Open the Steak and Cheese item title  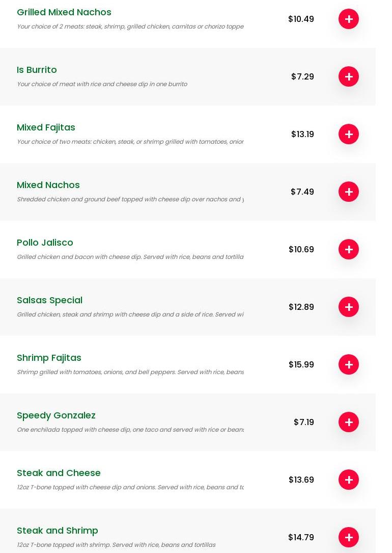coord(59,473)
